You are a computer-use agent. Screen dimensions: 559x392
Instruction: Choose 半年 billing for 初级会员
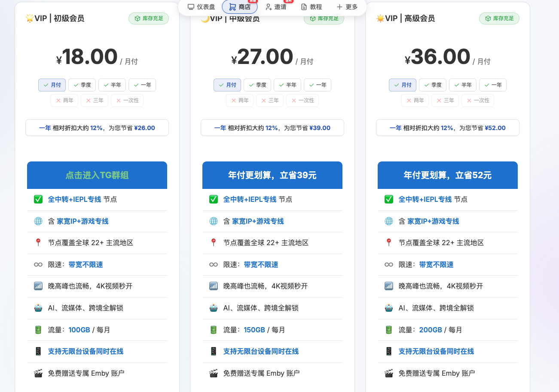coord(112,85)
